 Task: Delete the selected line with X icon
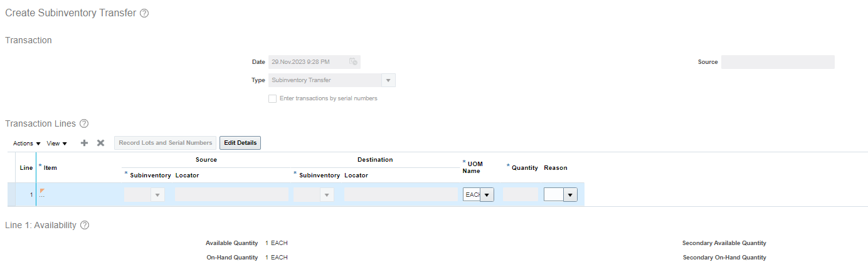(100, 143)
